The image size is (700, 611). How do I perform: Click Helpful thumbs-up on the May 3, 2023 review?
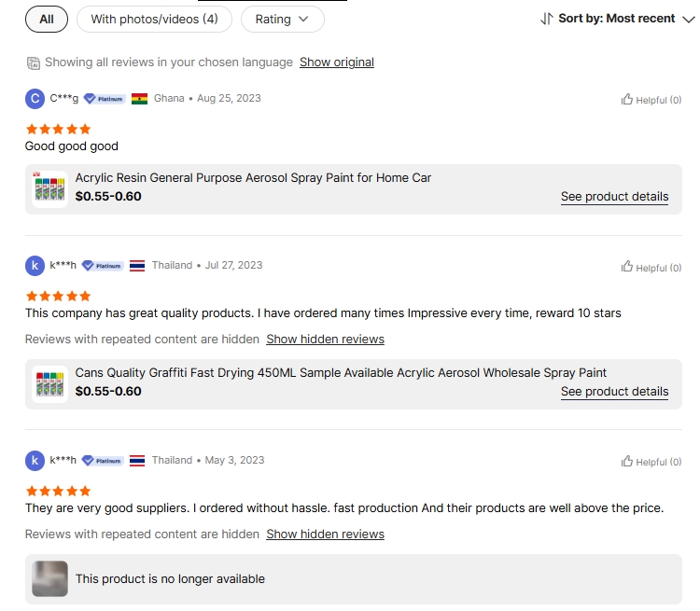click(x=627, y=461)
